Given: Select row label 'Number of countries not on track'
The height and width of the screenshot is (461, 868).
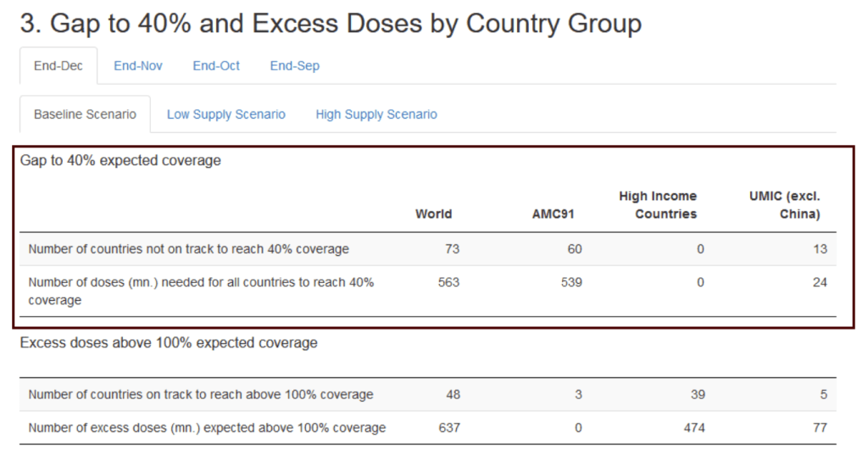Looking at the screenshot, I should (x=188, y=249).
